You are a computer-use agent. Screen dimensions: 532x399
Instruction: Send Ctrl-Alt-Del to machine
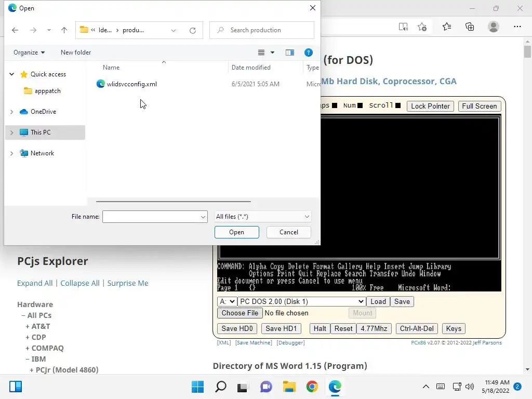click(417, 328)
